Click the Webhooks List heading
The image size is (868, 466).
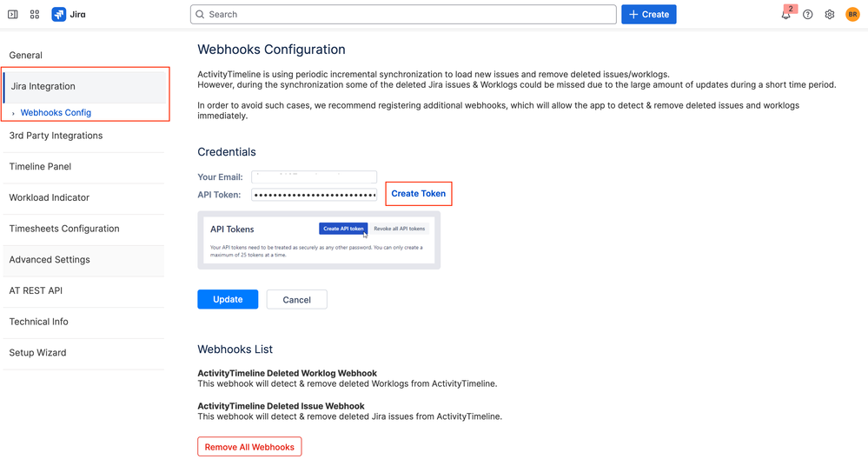coord(235,349)
